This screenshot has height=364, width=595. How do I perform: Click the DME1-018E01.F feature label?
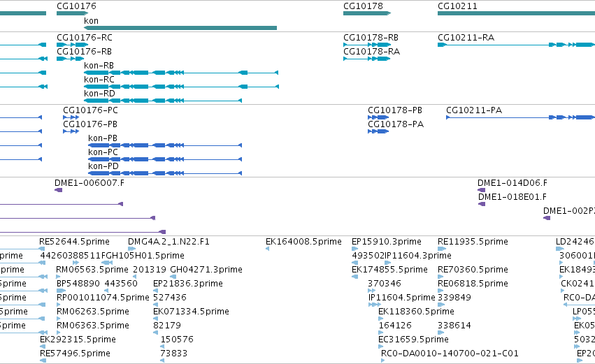coord(512,197)
